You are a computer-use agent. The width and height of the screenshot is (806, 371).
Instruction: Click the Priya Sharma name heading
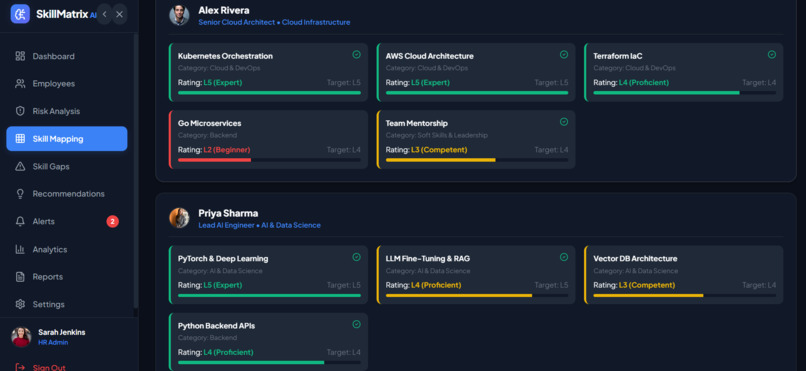[228, 213]
